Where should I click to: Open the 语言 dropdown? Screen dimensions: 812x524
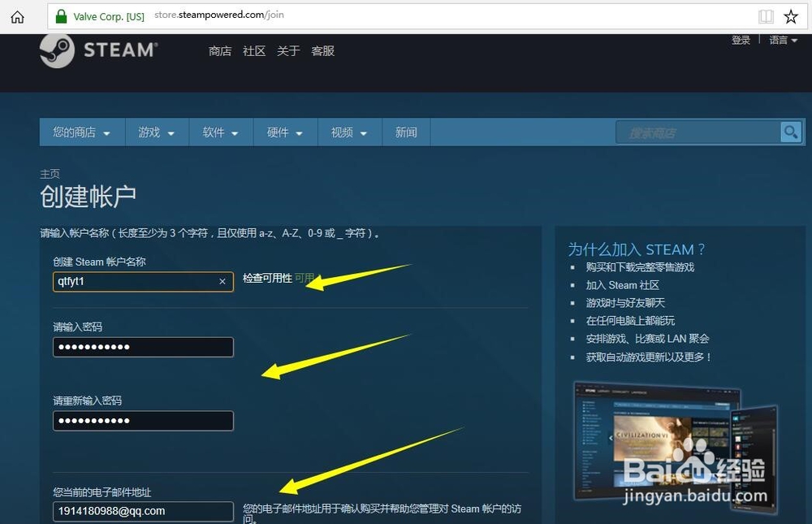pos(783,40)
